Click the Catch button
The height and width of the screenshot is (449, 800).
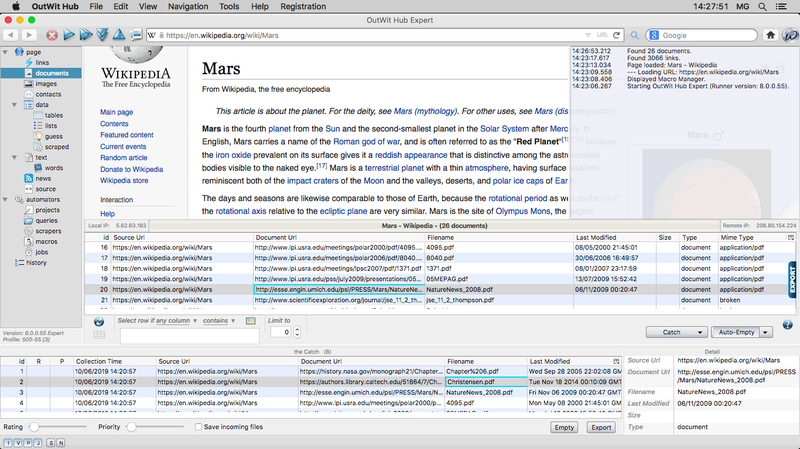point(672,331)
